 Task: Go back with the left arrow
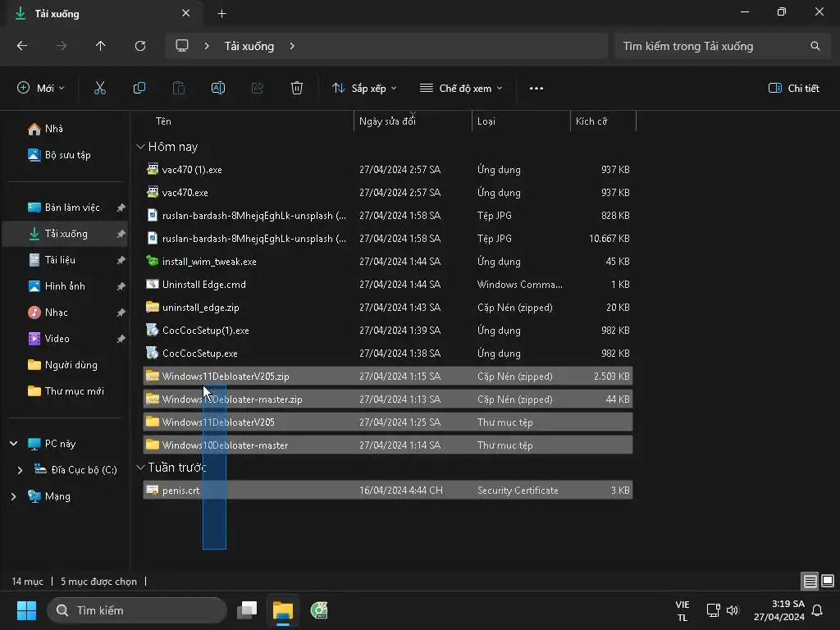[x=22, y=46]
